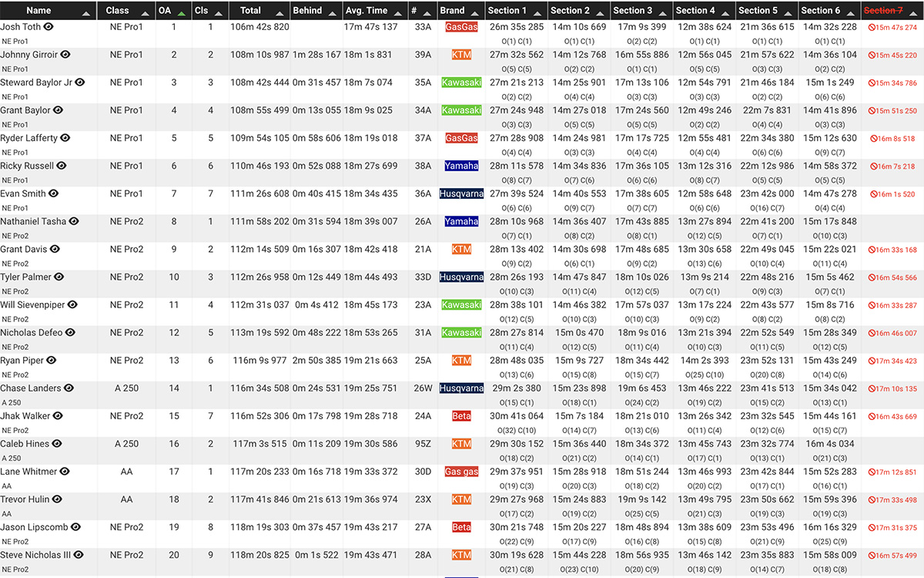Toggle the eye icon beside Johnny Girroir
Image resolution: width=924 pixels, height=578 pixels.
[65, 55]
